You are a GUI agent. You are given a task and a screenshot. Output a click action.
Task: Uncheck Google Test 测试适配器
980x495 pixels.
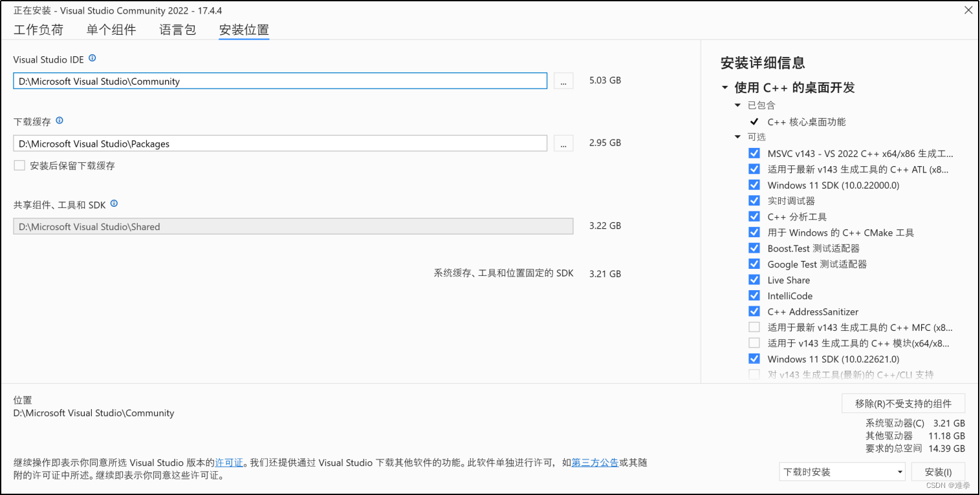pyautogui.click(x=754, y=264)
